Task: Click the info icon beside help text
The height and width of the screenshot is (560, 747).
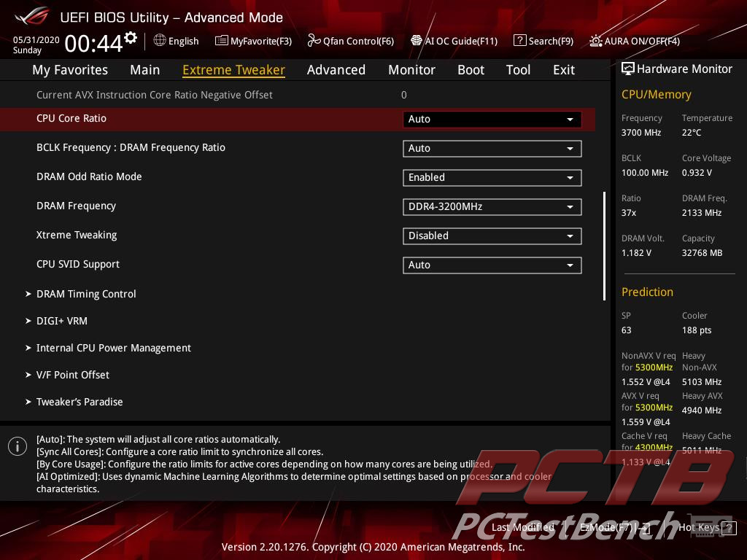Action: point(18,446)
